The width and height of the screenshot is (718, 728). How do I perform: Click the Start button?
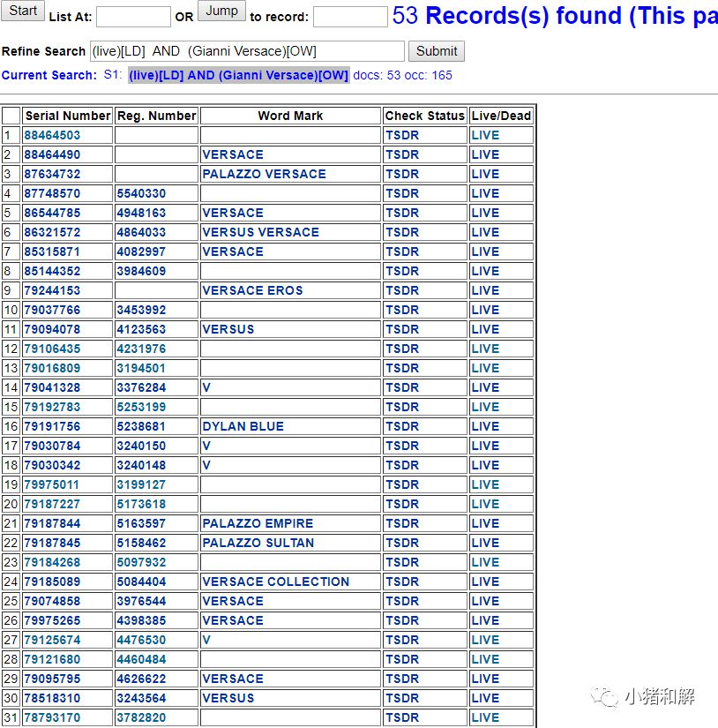pos(23,11)
